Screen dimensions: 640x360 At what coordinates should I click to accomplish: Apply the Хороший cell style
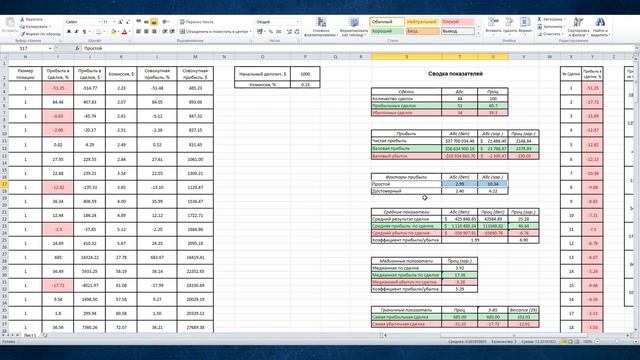point(387,31)
